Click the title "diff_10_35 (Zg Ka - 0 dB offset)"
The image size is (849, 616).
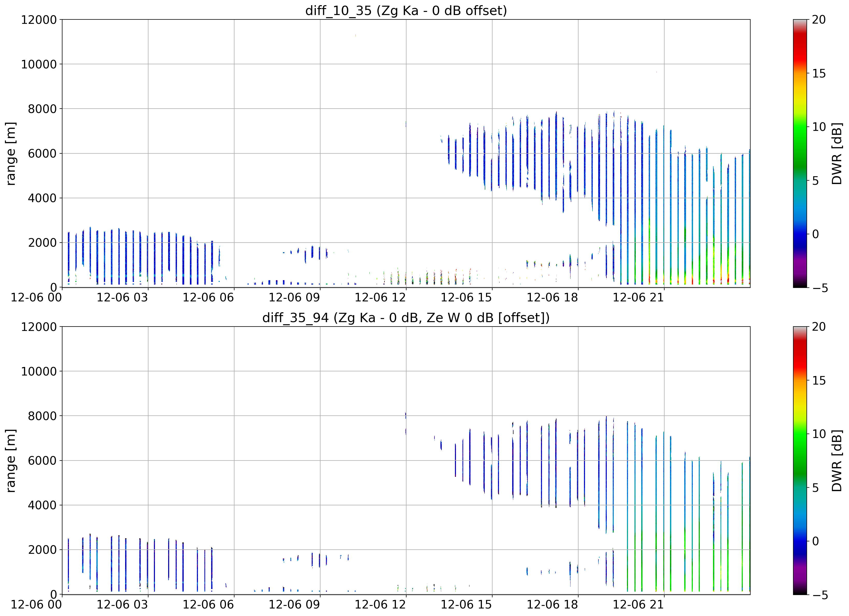tap(406, 10)
